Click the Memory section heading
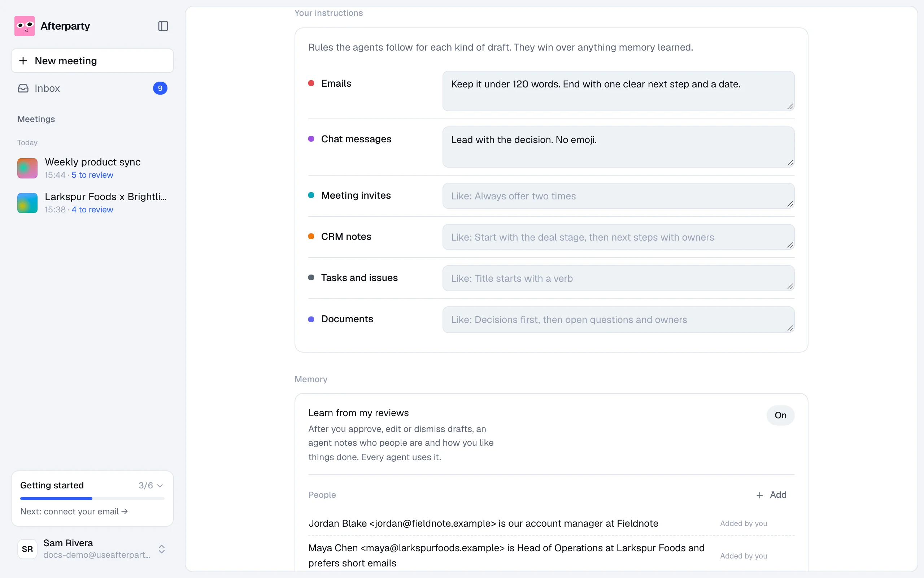This screenshot has width=924, height=578. coord(311,379)
